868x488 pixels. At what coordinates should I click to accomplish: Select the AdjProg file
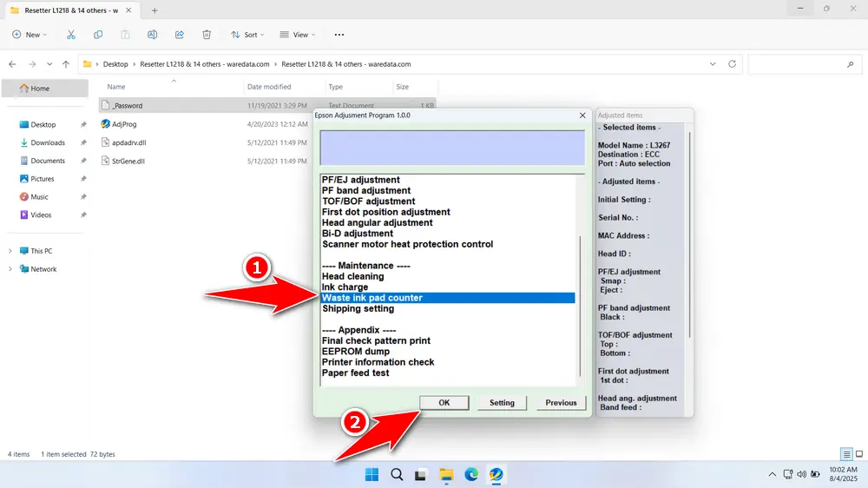(x=124, y=124)
